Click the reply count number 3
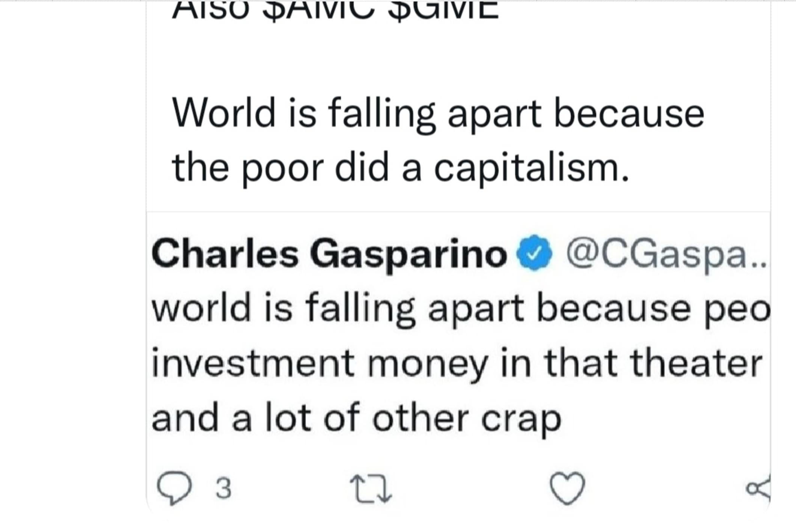This screenshot has width=796, height=532. pyautogui.click(x=224, y=488)
